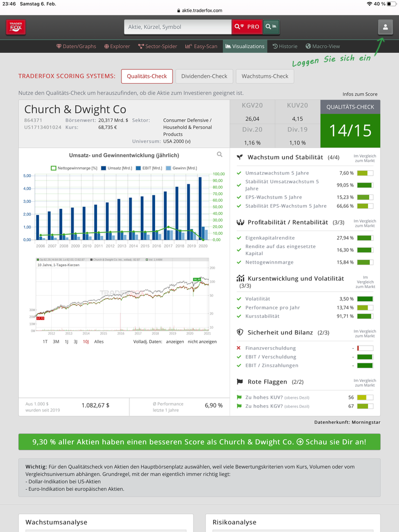Click 'nicht anzeigen' for Volladj. Daten
The width and height of the screenshot is (399, 532).
pyautogui.click(x=202, y=342)
